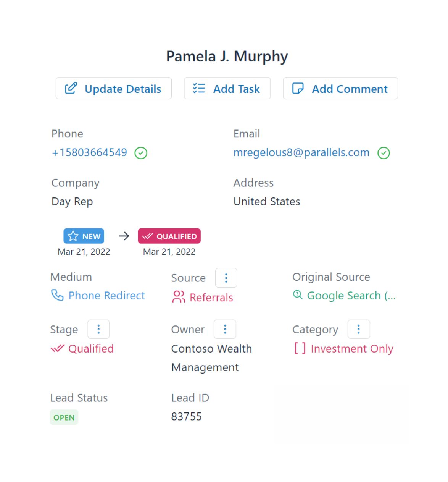Open the Stage three-dot menu

[x=98, y=329]
